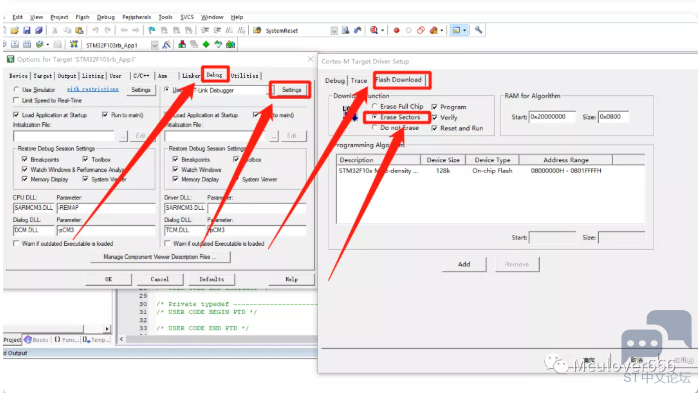The width and height of the screenshot is (700, 393).
Task: Build the target with the Build toolbar icon
Action: (x=15, y=45)
